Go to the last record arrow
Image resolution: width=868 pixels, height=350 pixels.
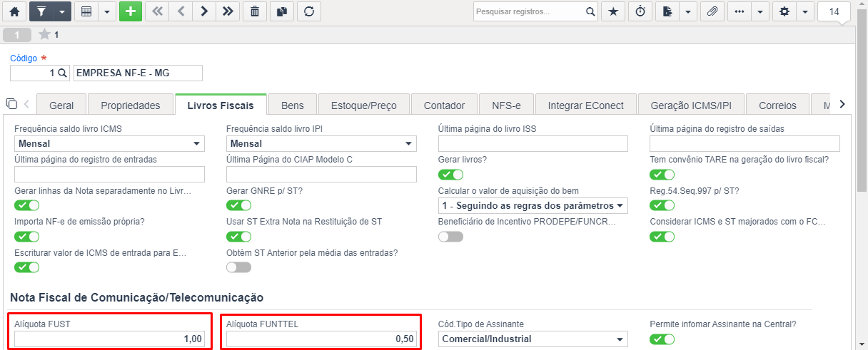227,11
